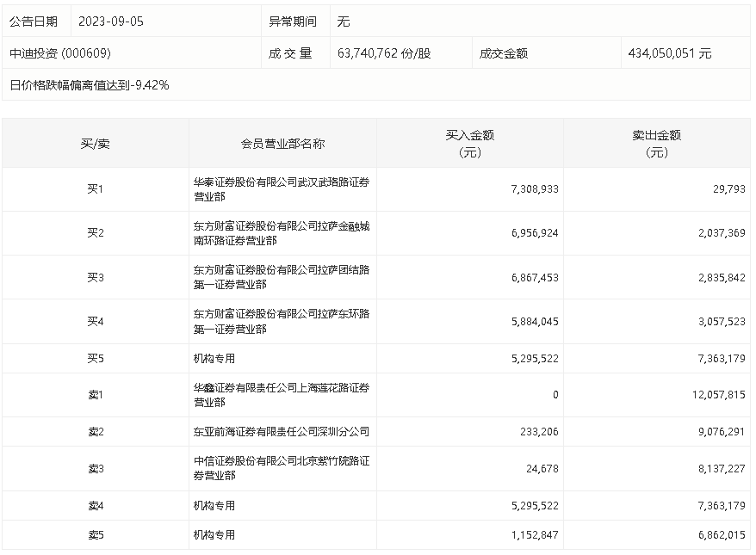Click sell amount 29,793

pos(729,188)
